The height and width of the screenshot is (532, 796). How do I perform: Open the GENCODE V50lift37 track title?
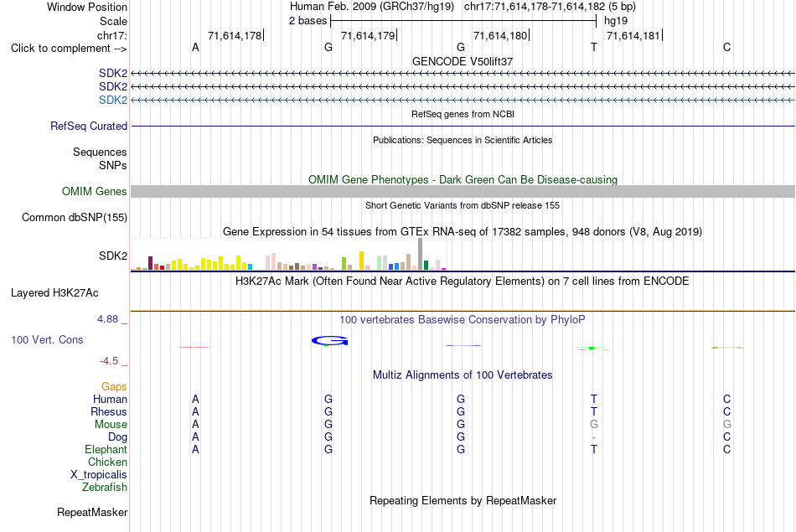pos(463,61)
